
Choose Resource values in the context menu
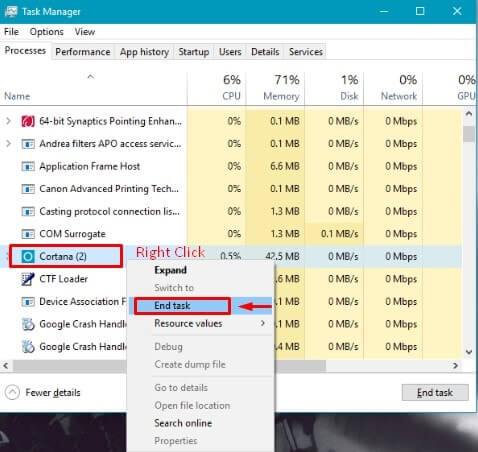pos(200,323)
